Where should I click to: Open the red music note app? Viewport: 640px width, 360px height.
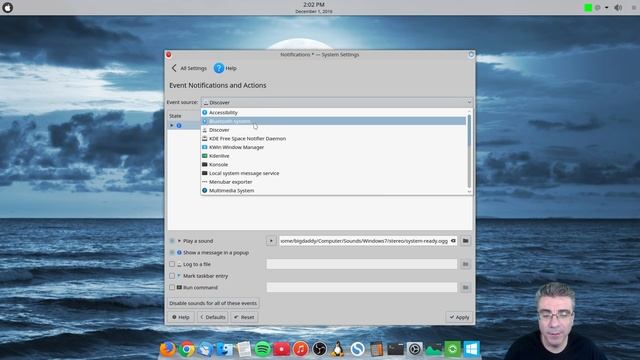pyautogui.click(x=300, y=349)
